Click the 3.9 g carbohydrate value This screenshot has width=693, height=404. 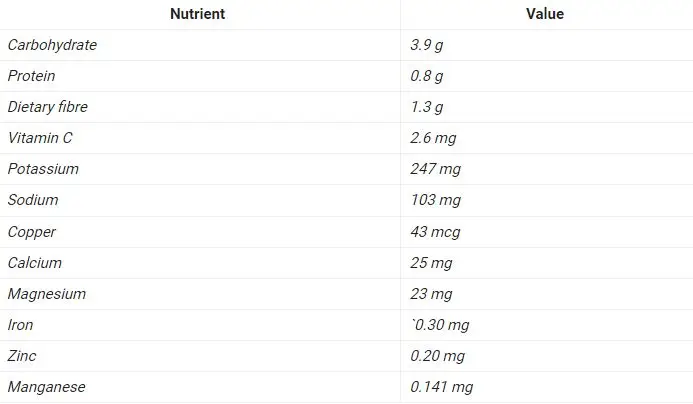pos(426,45)
